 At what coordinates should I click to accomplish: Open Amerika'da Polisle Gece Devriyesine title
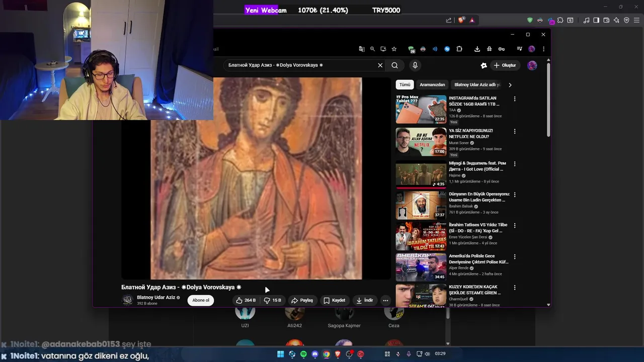(x=478, y=259)
